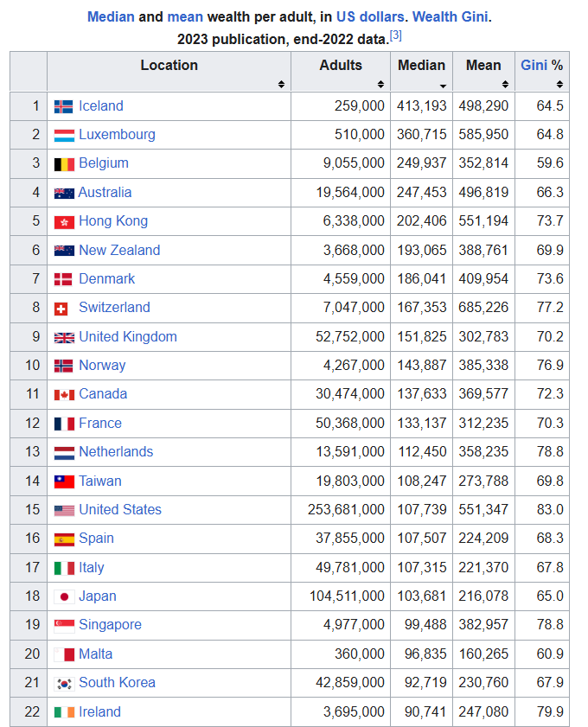Click the Norway flag icon
Screen dimensions: 588x727
point(63,367)
